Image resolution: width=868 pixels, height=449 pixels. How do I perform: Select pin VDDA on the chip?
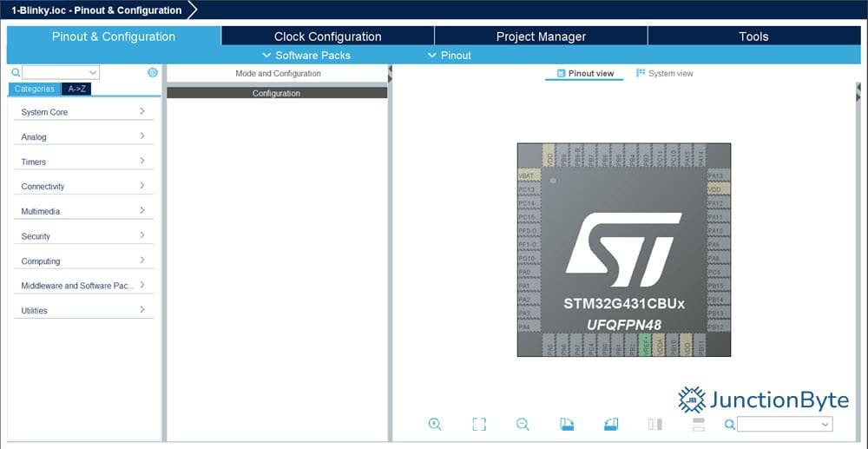tap(659, 346)
